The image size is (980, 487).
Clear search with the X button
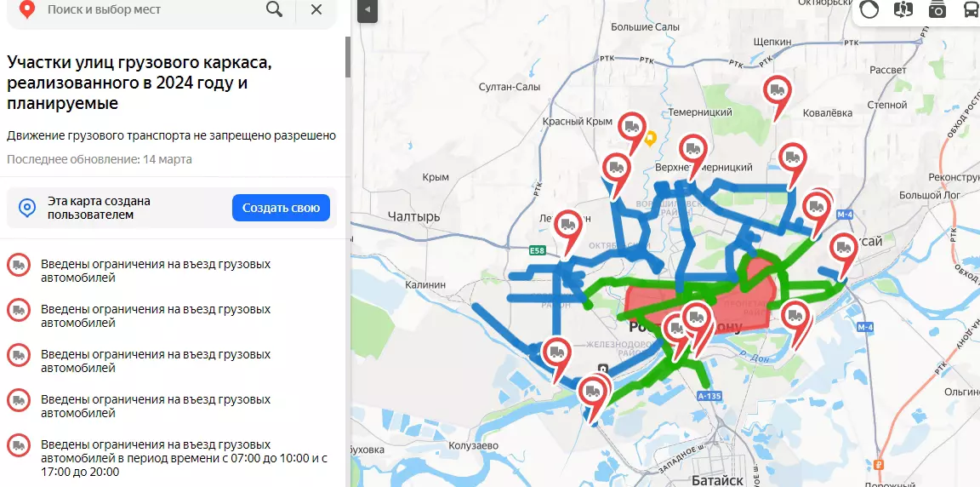pyautogui.click(x=316, y=9)
